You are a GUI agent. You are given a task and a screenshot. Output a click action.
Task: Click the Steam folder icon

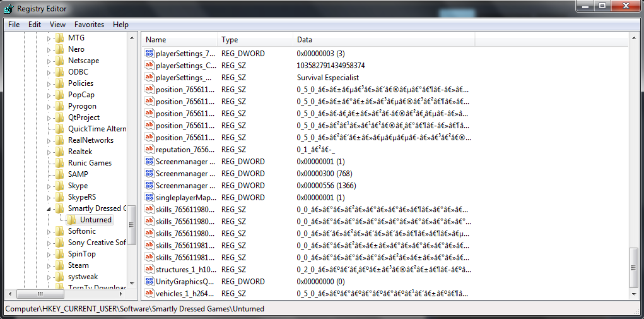tap(59, 265)
